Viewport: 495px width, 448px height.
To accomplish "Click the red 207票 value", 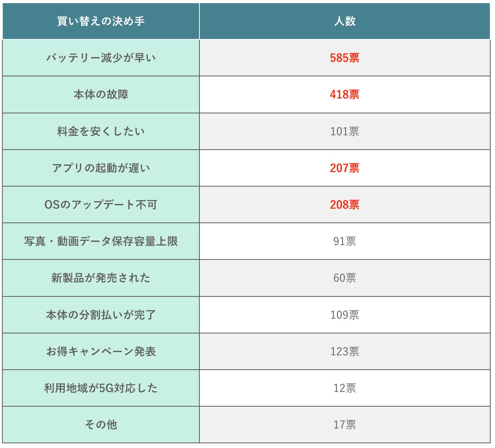I will click(344, 168).
